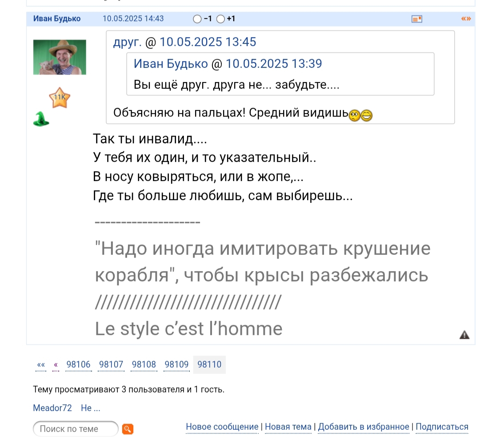480x448 pixels.
Task: Go to the previous page « link
Action: coord(56,365)
